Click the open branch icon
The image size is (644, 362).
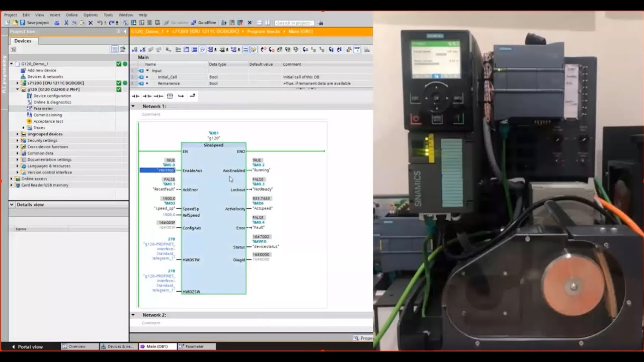coord(181,96)
